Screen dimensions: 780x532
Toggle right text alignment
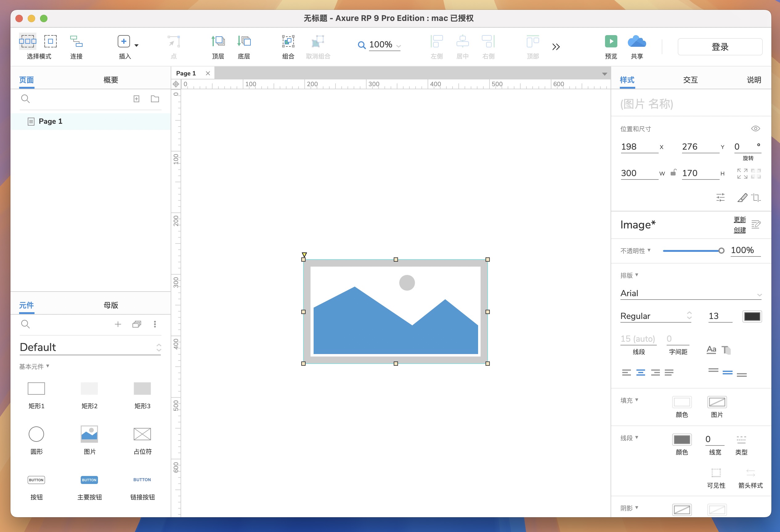pos(655,372)
